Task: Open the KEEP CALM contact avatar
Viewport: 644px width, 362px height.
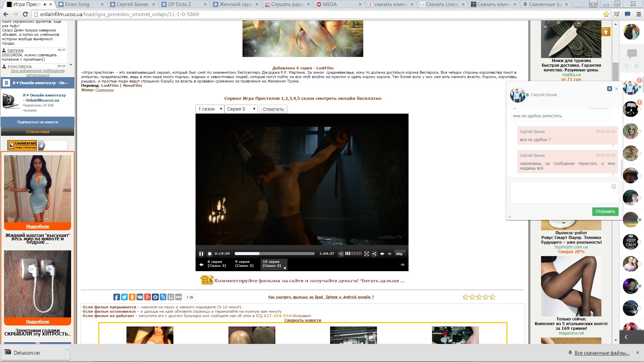Action: [631, 242]
